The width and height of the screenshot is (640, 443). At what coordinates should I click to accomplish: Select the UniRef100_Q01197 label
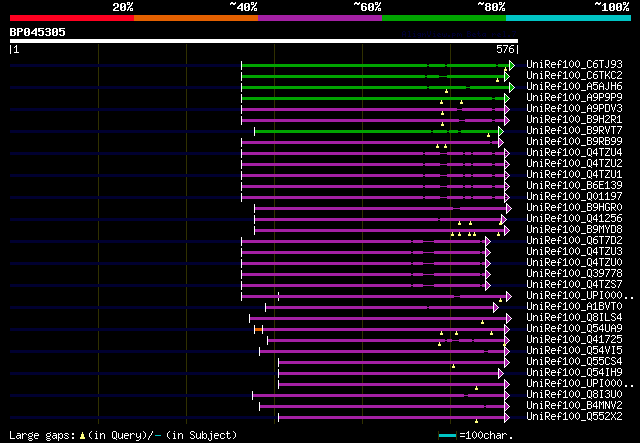[x=574, y=197]
